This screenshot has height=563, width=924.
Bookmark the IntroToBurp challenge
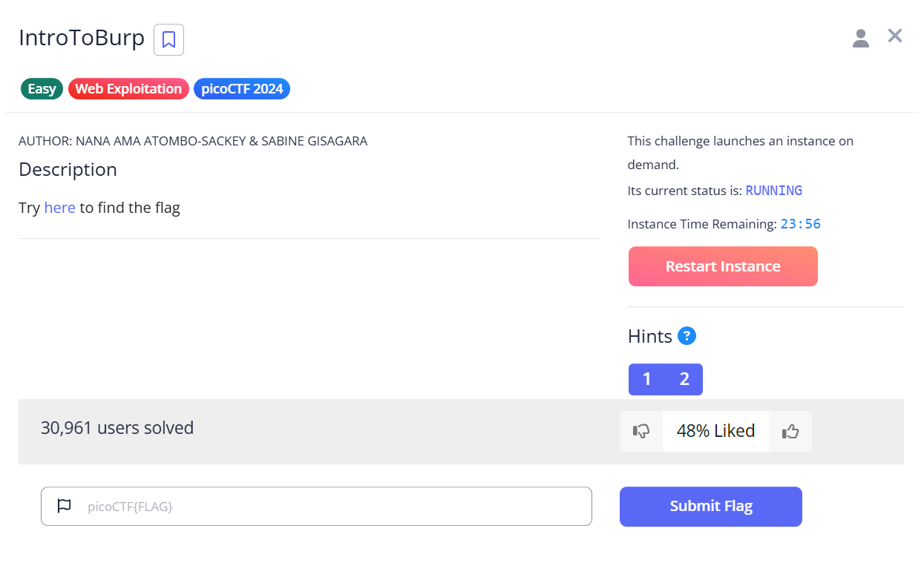click(168, 39)
